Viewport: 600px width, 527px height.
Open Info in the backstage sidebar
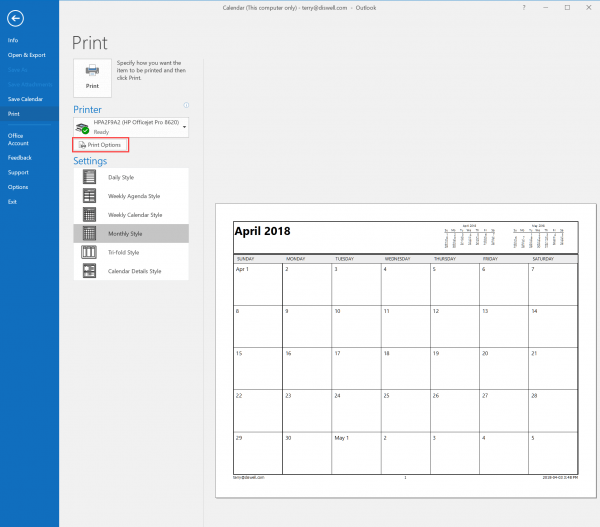[13, 40]
